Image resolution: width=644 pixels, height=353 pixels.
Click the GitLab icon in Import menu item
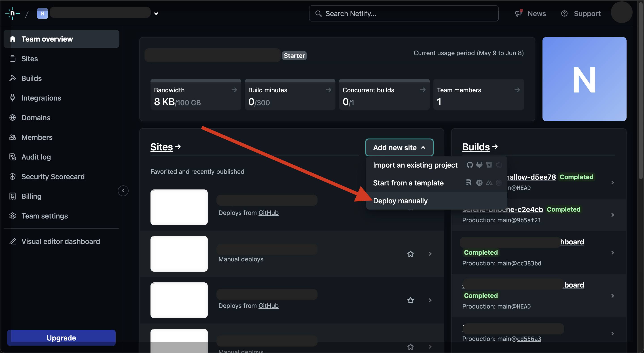(x=479, y=165)
